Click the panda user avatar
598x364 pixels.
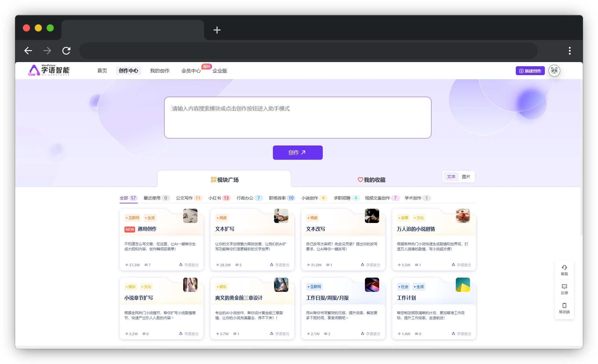554,71
